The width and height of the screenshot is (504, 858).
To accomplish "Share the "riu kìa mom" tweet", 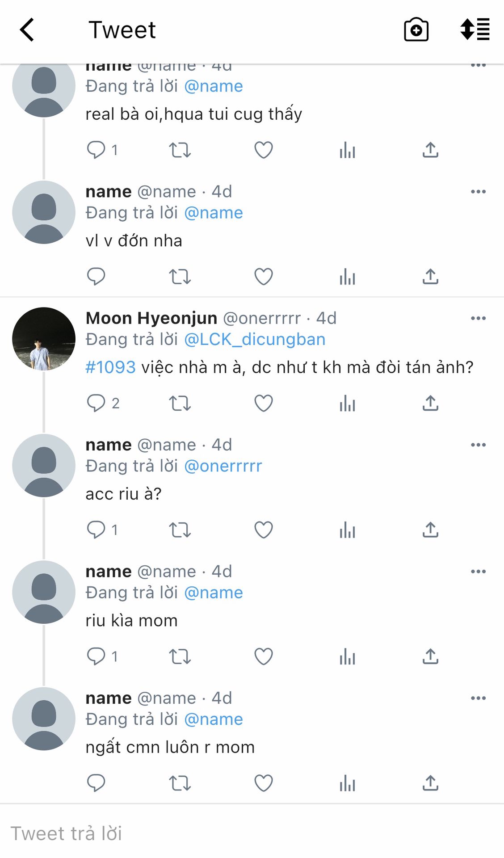I will [x=430, y=657].
